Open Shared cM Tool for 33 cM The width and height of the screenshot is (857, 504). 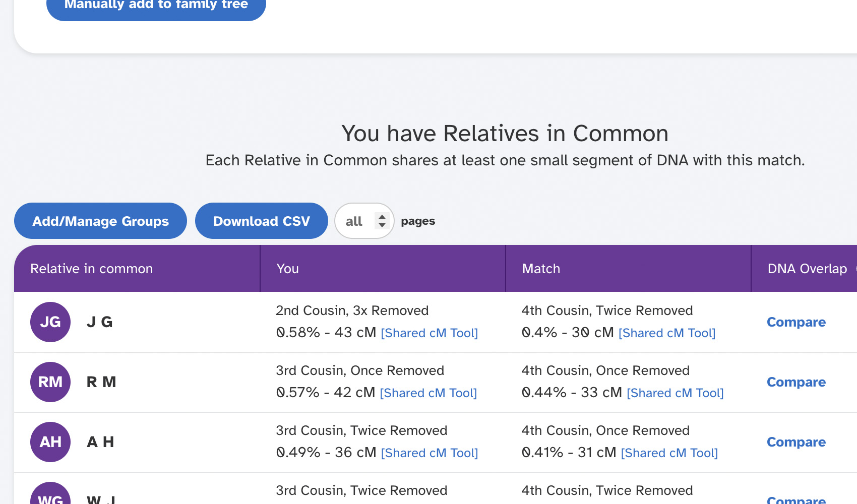675,393
